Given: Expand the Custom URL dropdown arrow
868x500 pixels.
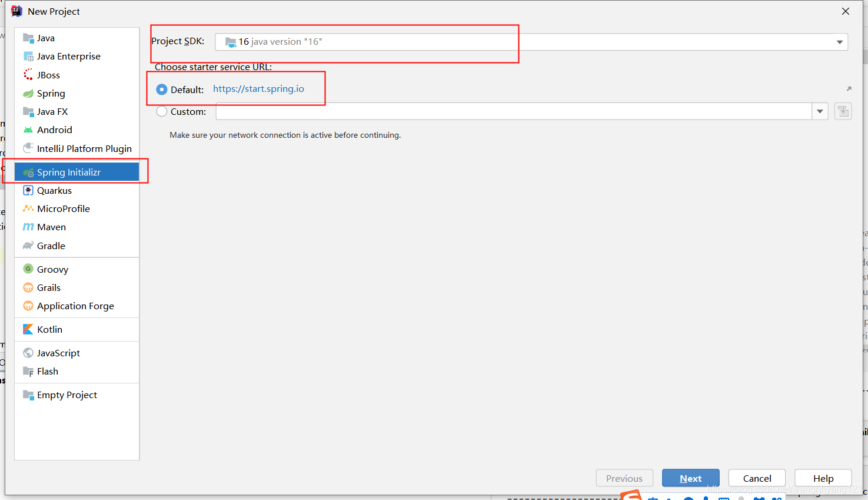Looking at the screenshot, I should [x=820, y=111].
